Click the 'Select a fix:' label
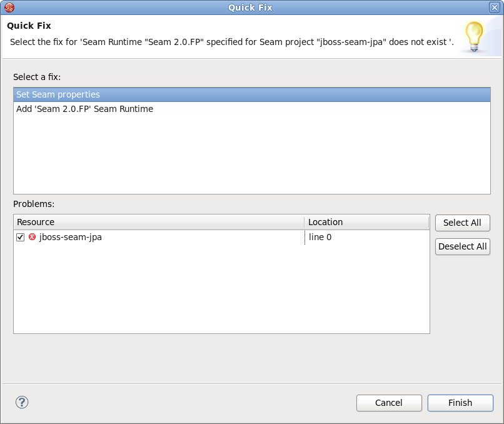Screen dimensions: 504x424 (x=36, y=77)
